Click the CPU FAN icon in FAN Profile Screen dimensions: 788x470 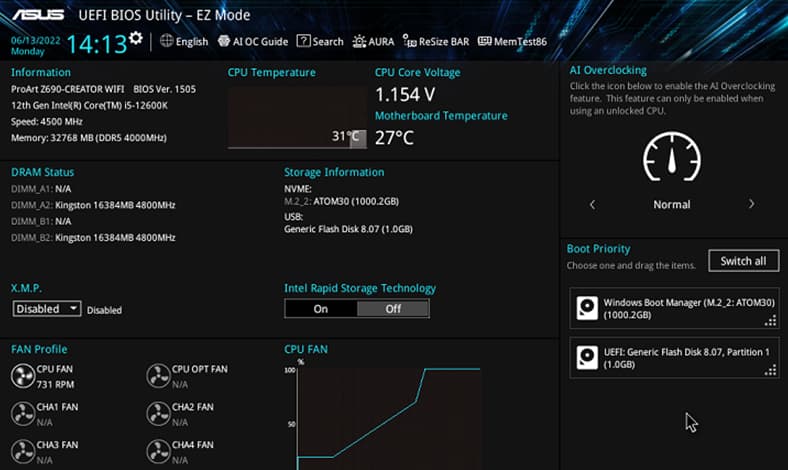pos(23,376)
